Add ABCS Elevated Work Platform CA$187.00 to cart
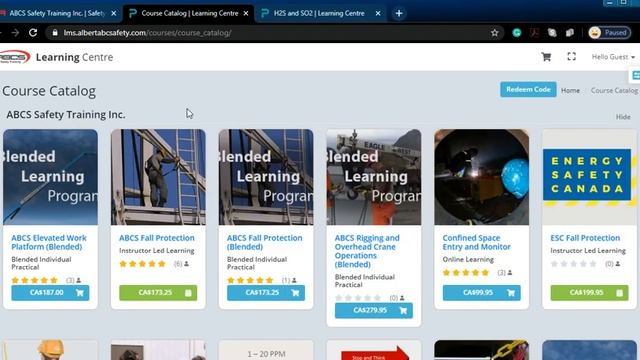The image size is (640, 360). (50, 293)
